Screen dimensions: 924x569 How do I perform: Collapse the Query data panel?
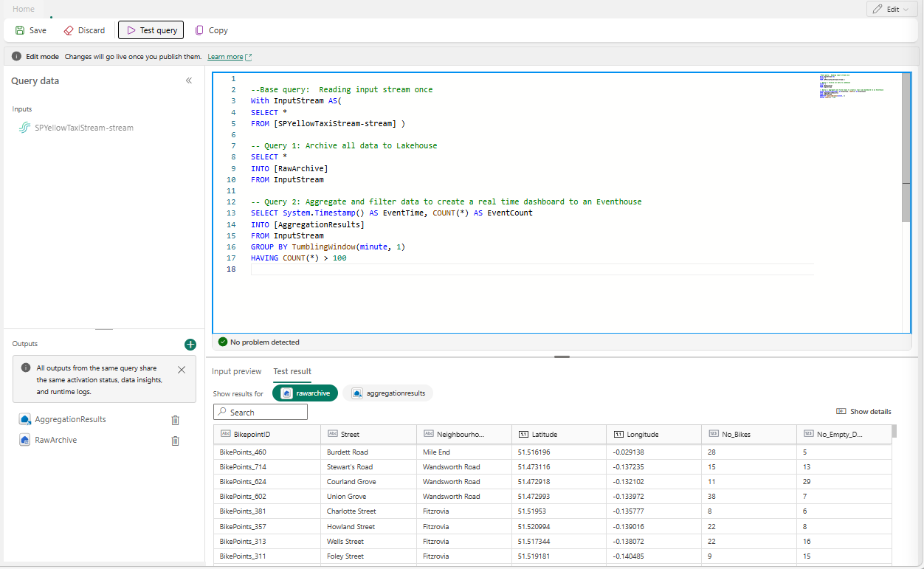(x=189, y=80)
